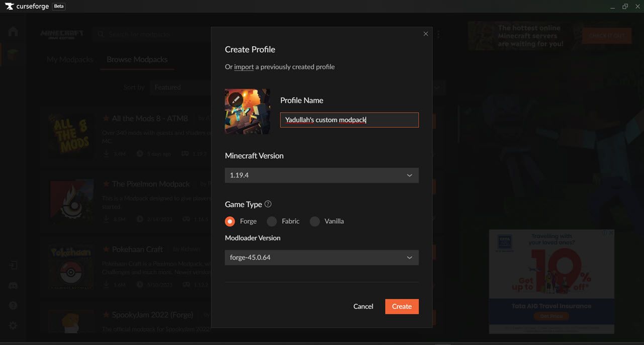This screenshot has width=644, height=345.
Task: Open Discord from the sidebar
Action: point(13,286)
